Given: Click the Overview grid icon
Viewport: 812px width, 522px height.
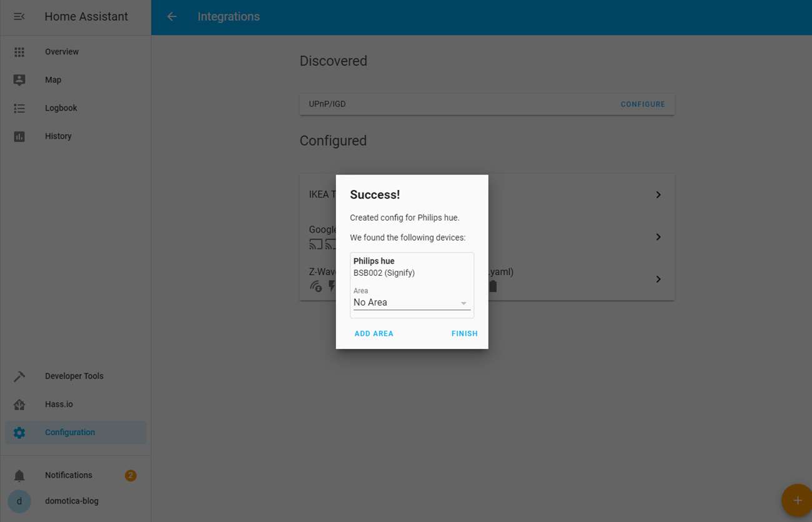Looking at the screenshot, I should pos(19,52).
